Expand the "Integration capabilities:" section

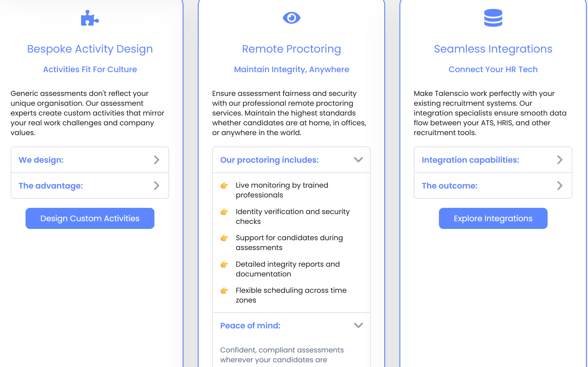[493, 160]
